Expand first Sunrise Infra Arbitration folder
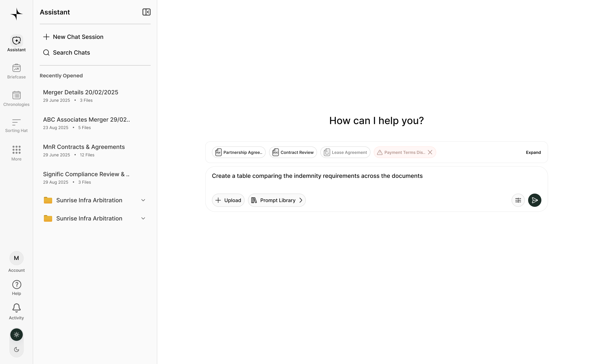The height and width of the screenshot is (364, 596). (143, 200)
